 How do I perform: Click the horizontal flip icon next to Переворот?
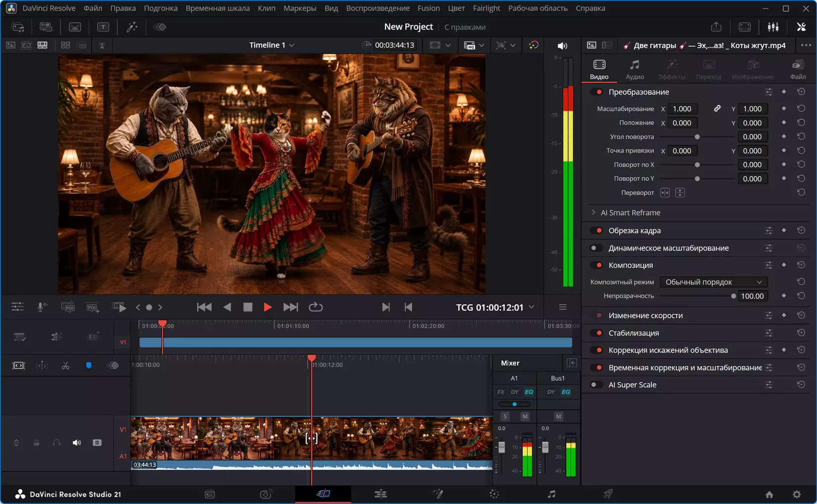[x=665, y=193]
